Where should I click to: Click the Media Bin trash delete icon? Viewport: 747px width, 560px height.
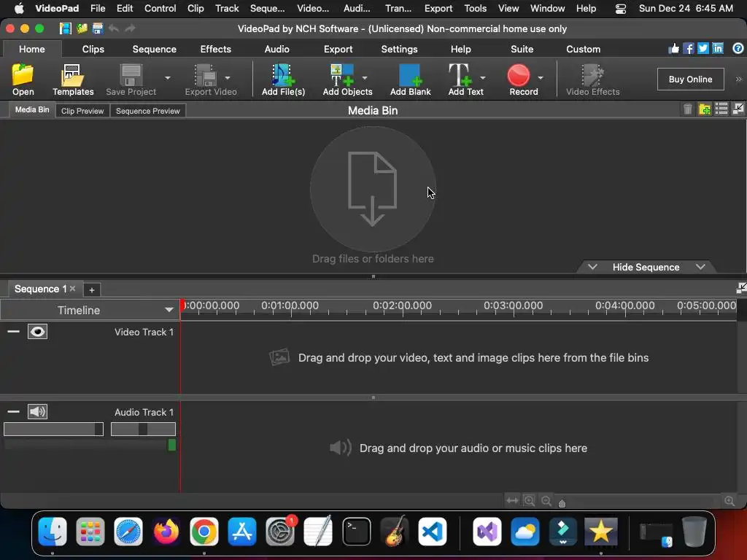coord(687,109)
